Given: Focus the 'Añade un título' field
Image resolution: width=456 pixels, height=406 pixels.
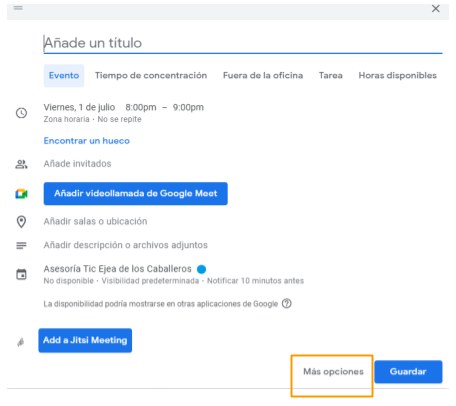Looking at the screenshot, I should click(243, 43).
